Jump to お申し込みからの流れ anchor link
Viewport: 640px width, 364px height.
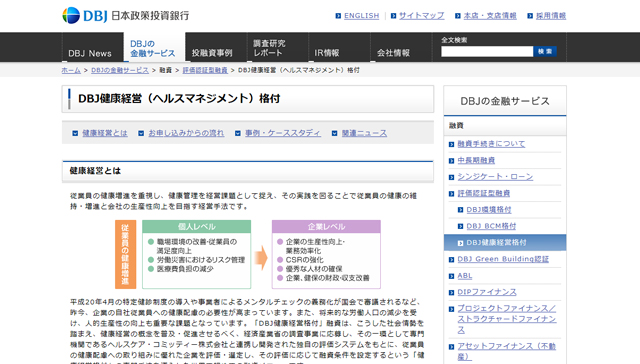186,133
